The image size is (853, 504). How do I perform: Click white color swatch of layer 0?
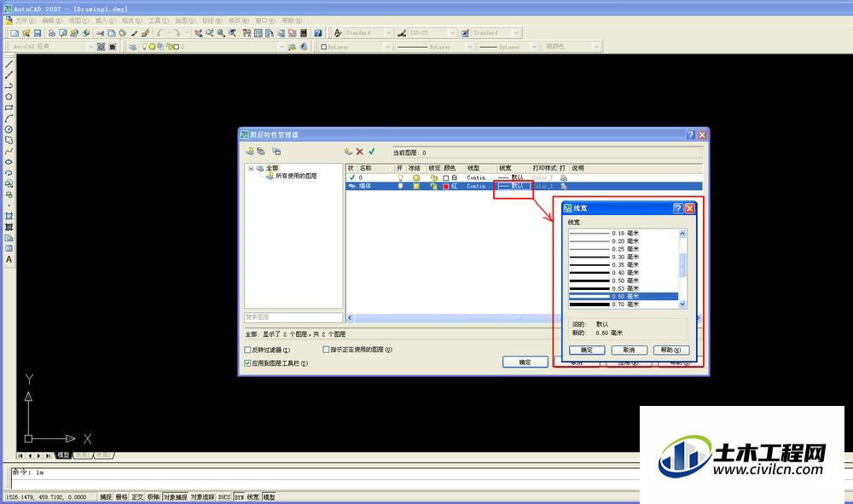[446, 177]
